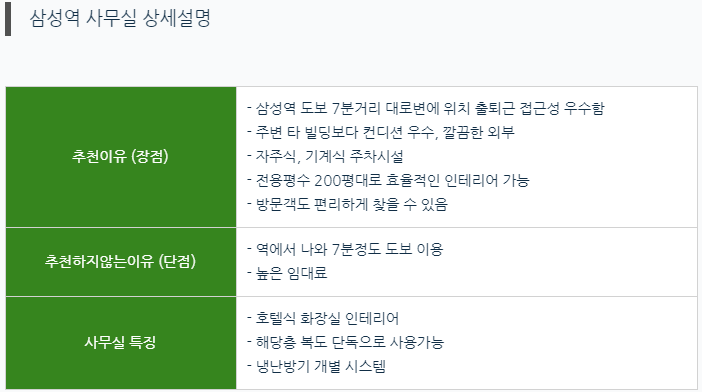Screen dimensions: 702x392
Task: Click the 높은 임대료 line
Action: coord(287,273)
